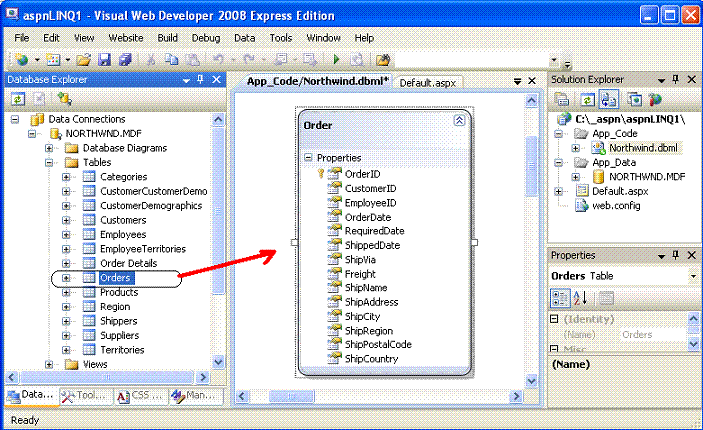Open the Debug menu

pyautogui.click(x=206, y=38)
